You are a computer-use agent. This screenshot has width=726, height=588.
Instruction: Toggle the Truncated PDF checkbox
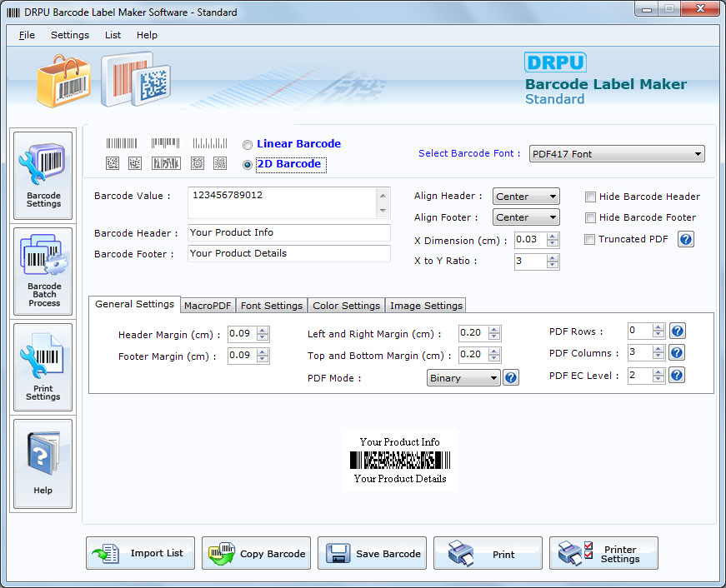point(589,239)
